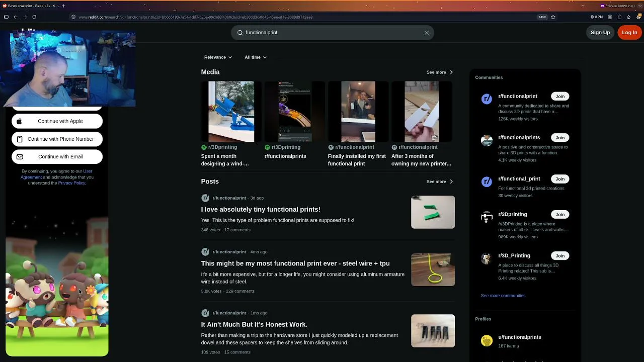
Task: Open post 'I love absolutely tiny functional prints!'
Action: pos(261,210)
